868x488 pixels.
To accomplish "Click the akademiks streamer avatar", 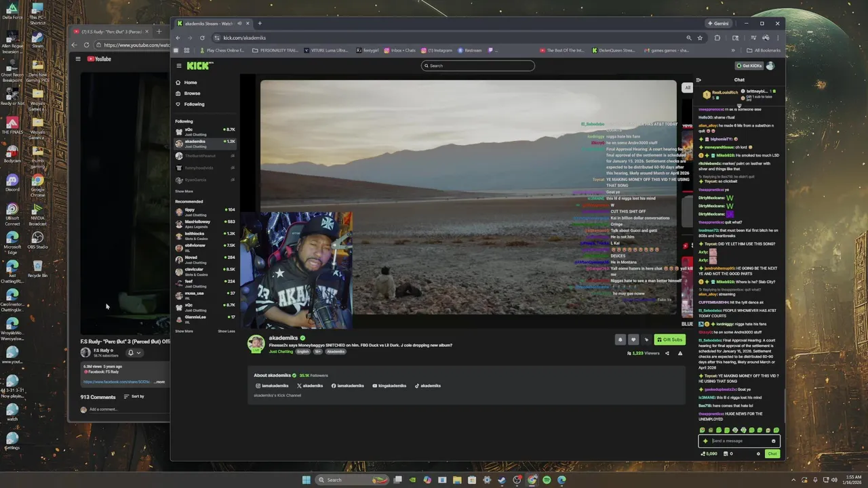I will [x=256, y=344].
